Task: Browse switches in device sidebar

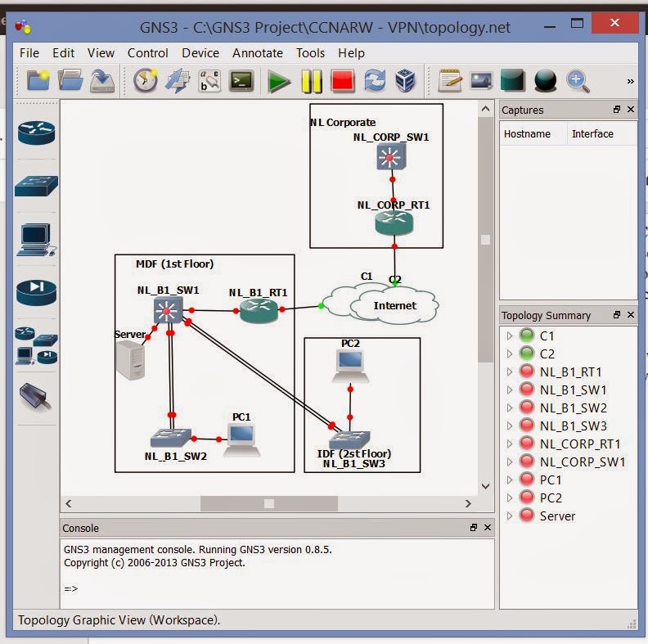Action: pos(36,187)
